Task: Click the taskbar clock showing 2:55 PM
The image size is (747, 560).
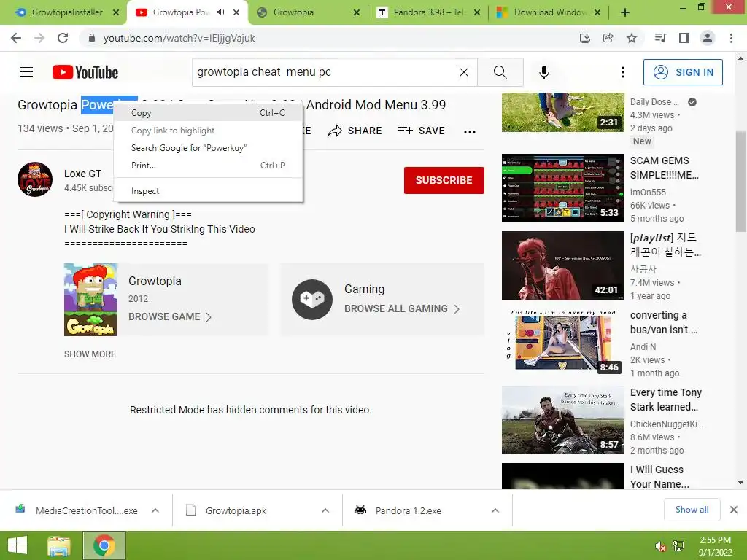Action: [715, 546]
